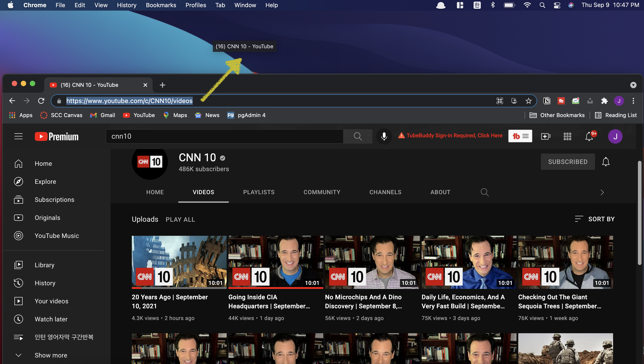Open History in the sidebar
Viewport: 644px width, 364px height.
click(x=56, y=283)
